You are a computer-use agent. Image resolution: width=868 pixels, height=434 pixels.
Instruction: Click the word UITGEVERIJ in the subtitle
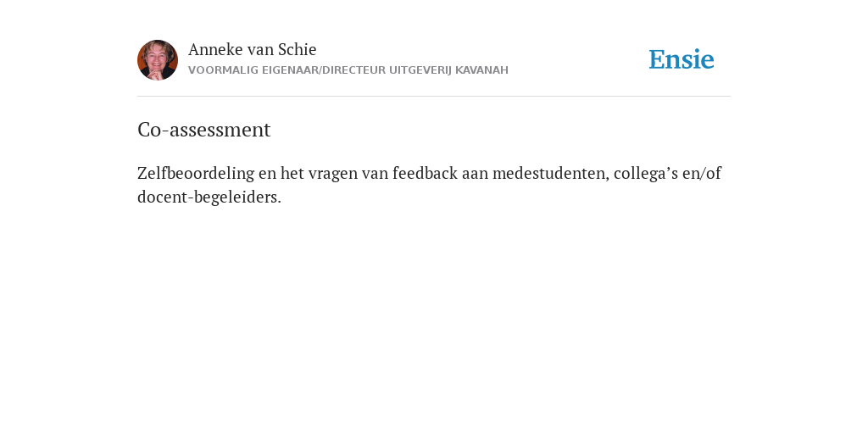tap(420, 70)
